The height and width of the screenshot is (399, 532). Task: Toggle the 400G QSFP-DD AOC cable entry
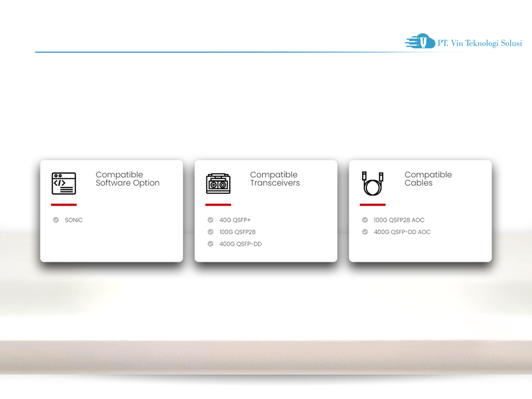coord(402,232)
